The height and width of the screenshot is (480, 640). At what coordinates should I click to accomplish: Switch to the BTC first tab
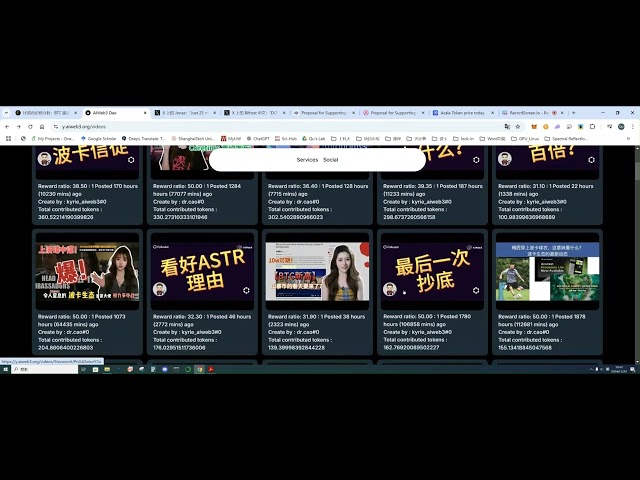46,113
